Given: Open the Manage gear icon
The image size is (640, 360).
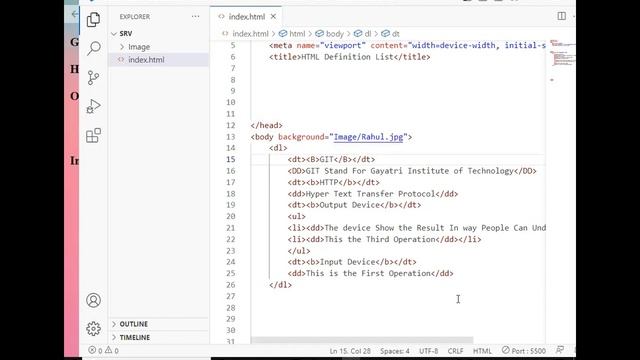Looking at the screenshot, I should [93, 329].
